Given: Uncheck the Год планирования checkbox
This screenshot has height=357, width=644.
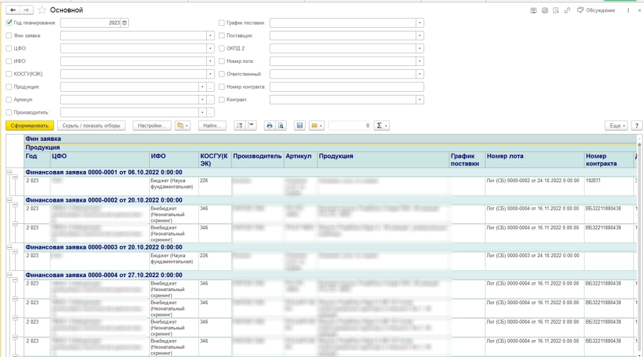Looking at the screenshot, I should 9,23.
